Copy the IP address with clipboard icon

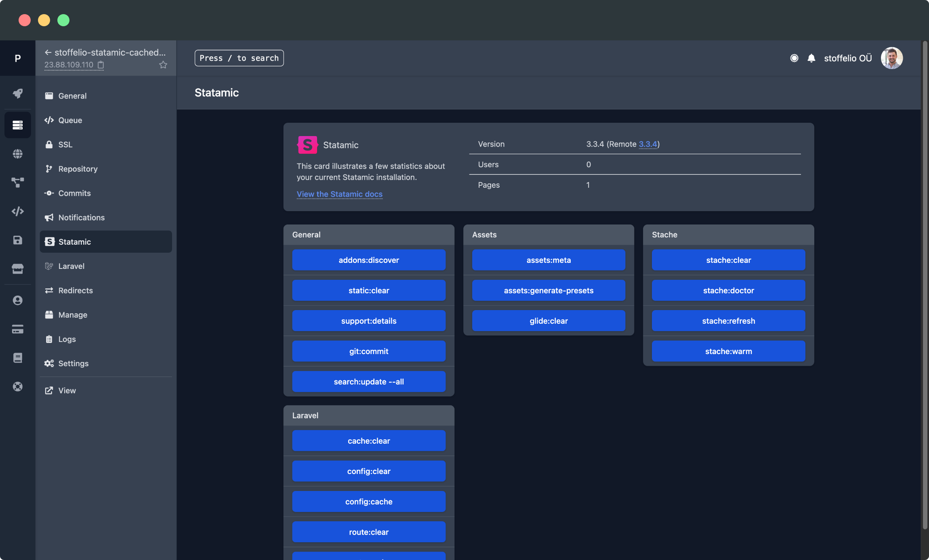click(101, 65)
